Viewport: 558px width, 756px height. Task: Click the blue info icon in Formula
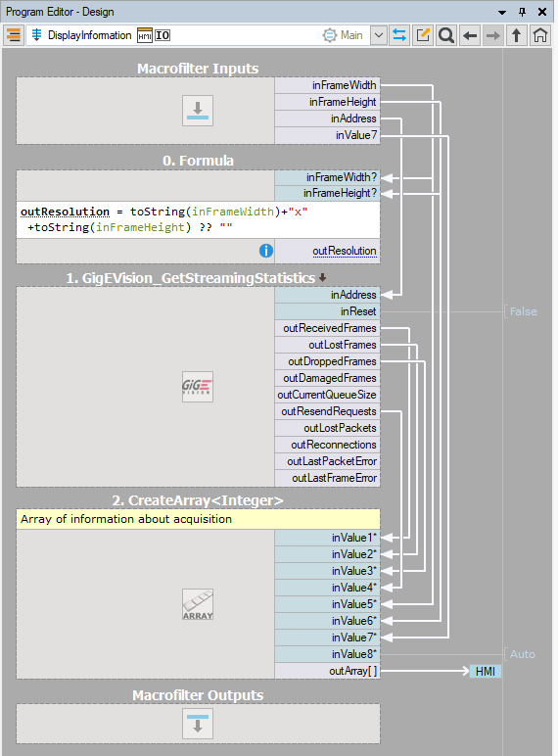[266, 251]
